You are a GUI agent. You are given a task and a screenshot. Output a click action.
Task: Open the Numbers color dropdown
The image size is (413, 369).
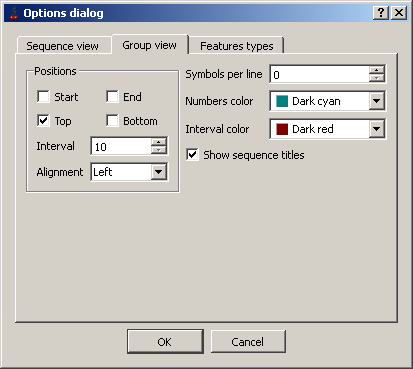coord(377,101)
